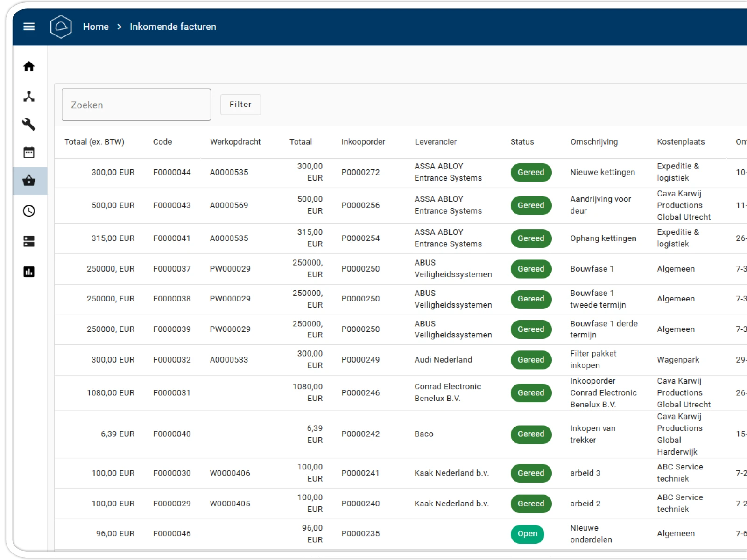Click the Open status badge
747x560 pixels.
click(527, 534)
